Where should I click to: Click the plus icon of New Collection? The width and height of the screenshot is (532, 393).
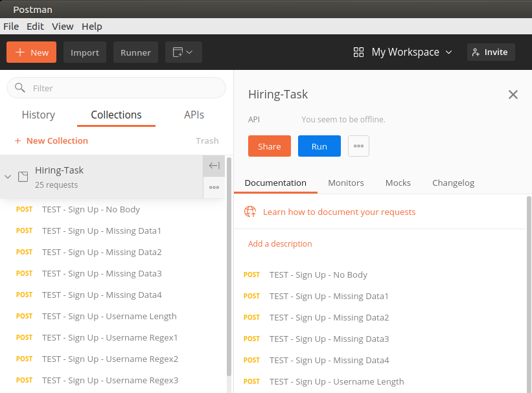[x=17, y=140]
